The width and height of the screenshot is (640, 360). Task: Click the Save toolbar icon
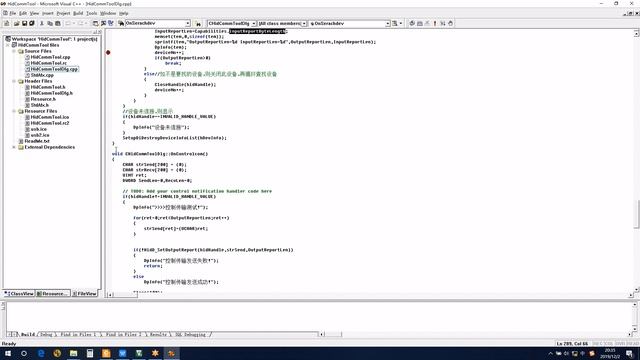tap(24, 24)
